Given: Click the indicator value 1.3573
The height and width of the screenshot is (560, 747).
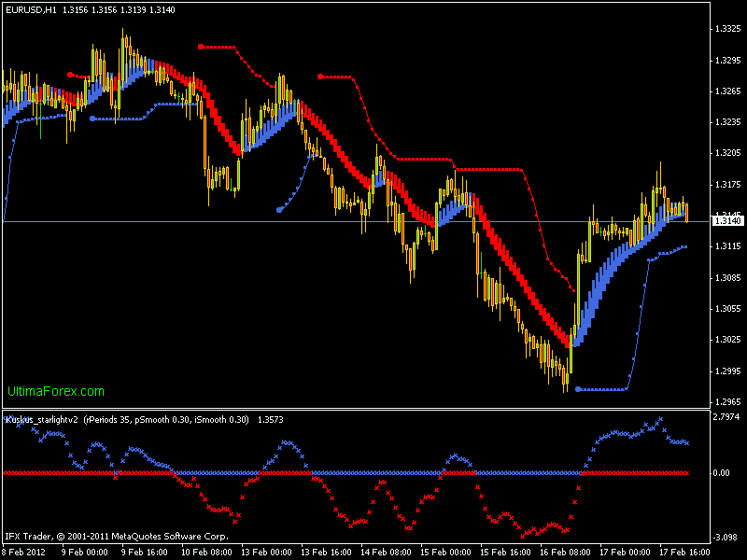Looking at the screenshot, I should [x=271, y=419].
